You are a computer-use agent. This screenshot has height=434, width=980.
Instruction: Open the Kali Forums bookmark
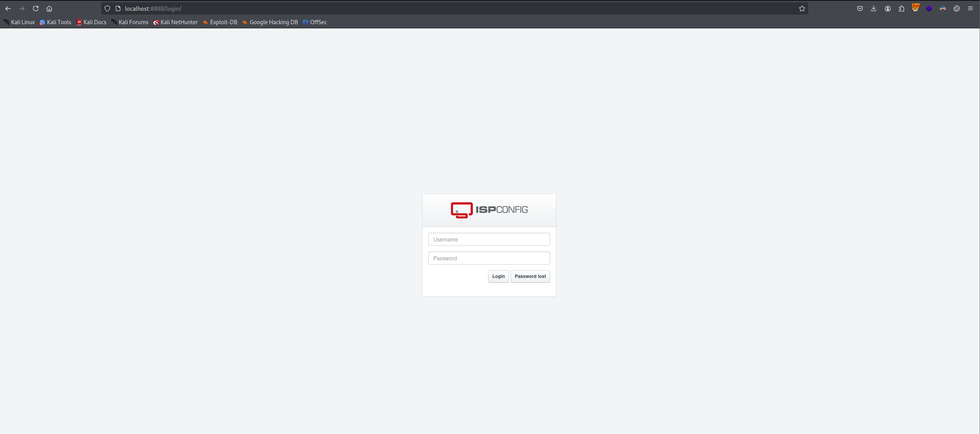(130, 22)
